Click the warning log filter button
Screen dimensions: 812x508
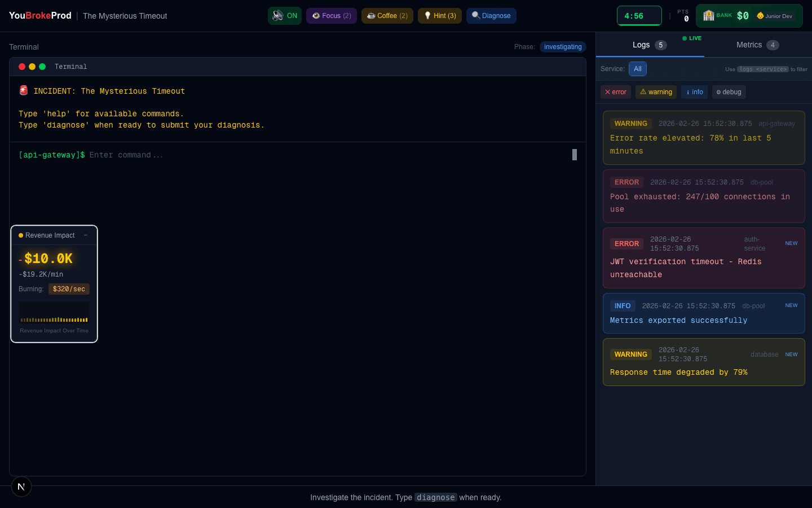(x=656, y=91)
